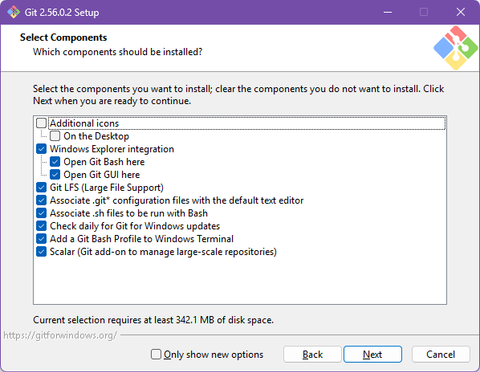Image resolution: width=480 pixels, height=372 pixels.
Task: Toggle the Open Git GUI here checkbox
Action: point(55,174)
